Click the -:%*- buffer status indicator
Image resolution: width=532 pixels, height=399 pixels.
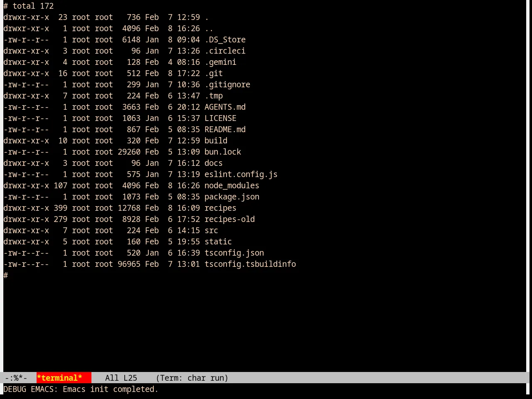pyautogui.click(x=16, y=378)
